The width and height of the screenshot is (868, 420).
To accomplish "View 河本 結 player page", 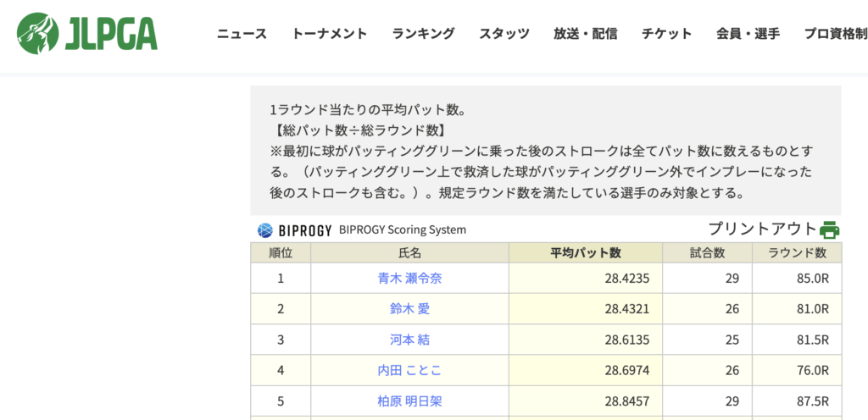I will pyautogui.click(x=409, y=340).
